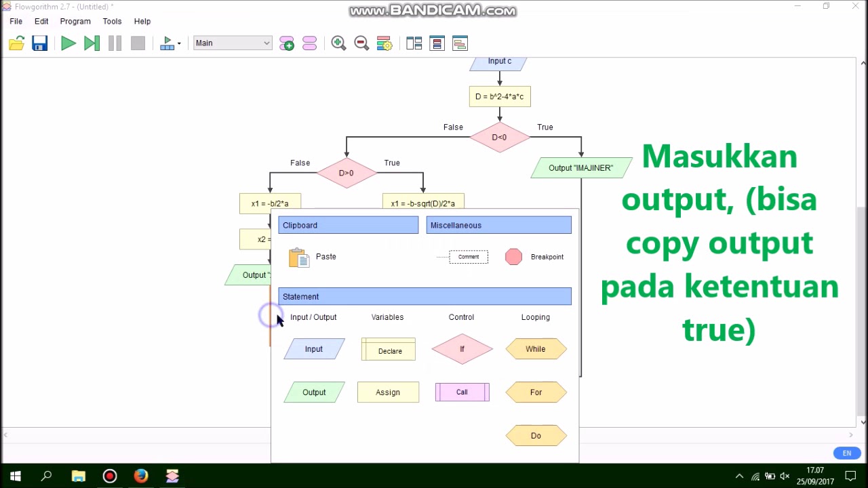This screenshot has width=868, height=488.
Task: Insert a Do loop shape
Action: coord(536,436)
